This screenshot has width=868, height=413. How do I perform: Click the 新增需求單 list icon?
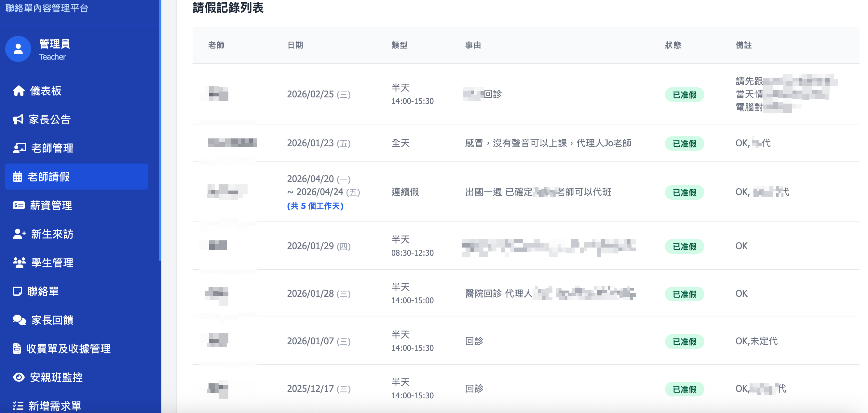click(18, 406)
